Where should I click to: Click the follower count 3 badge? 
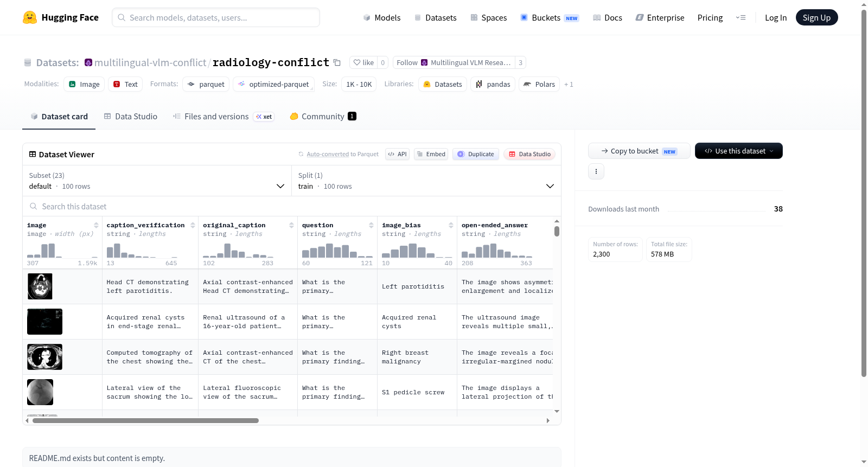520,62
